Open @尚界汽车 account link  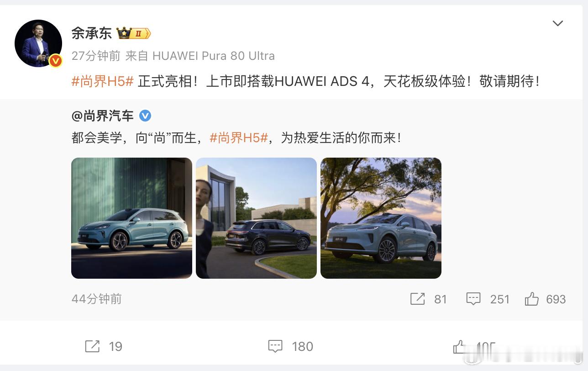tap(102, 116)
